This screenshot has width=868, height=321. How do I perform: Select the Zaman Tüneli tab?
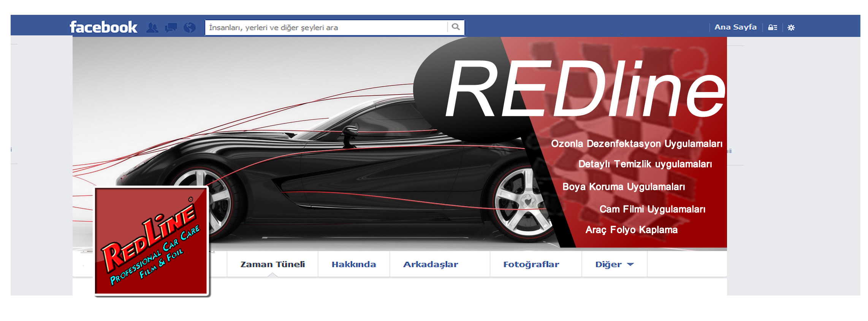tap(272, 264)
